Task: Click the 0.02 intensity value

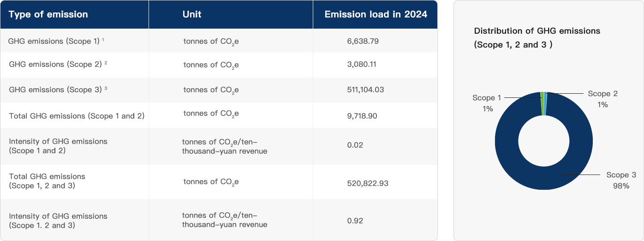Action: pyautogui.click(x=355, y=145)
